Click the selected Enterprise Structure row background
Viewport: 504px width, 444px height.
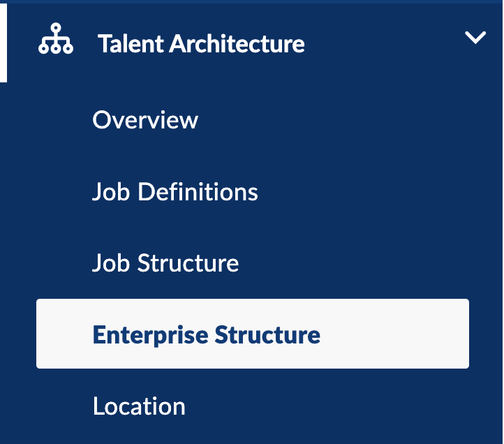point(253,334)
